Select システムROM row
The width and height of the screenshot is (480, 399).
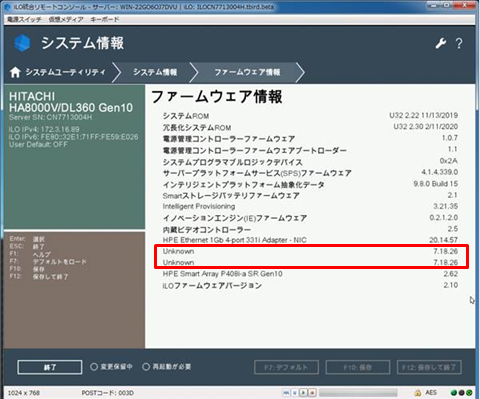[x=310, y=116]
